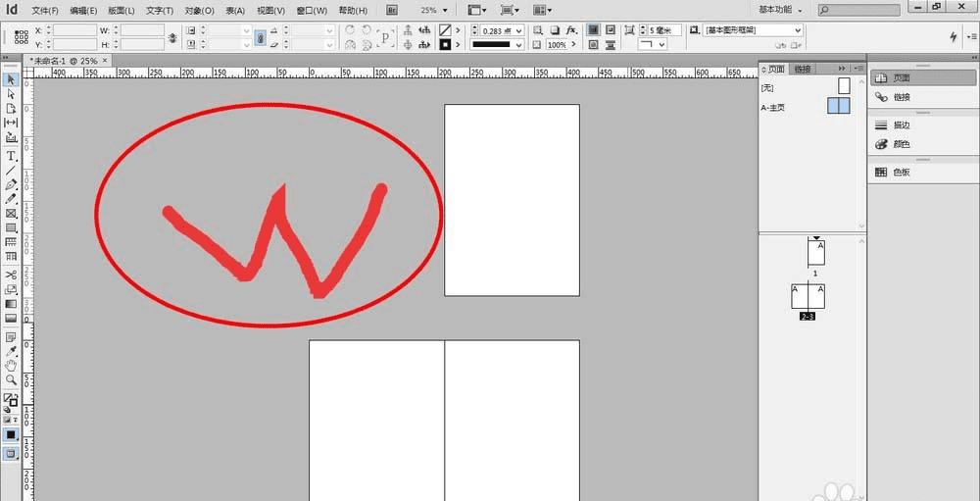Click the quick apply lightning icon
Viewport: 980px width, 501px height.
[x=954, y=37]
